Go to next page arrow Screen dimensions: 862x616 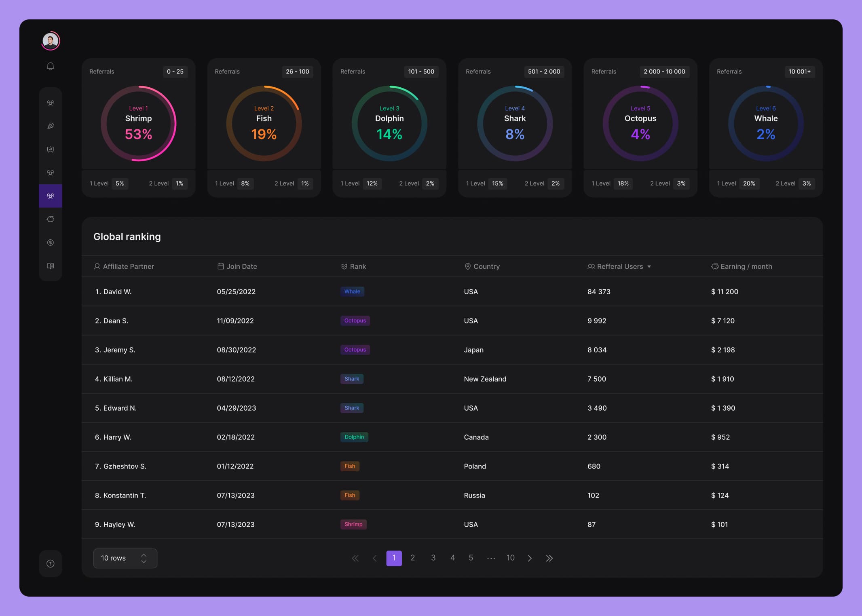click(530, 558)
